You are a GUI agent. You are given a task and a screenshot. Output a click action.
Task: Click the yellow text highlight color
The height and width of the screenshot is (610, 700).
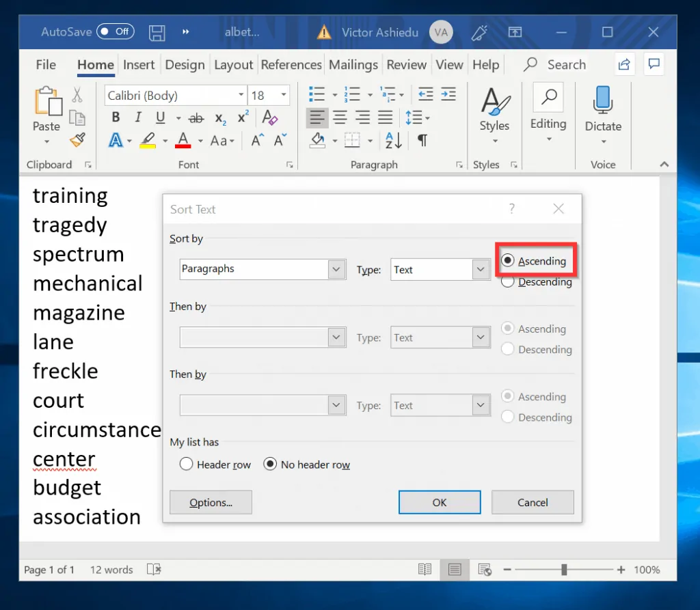(x=148, y=141)
